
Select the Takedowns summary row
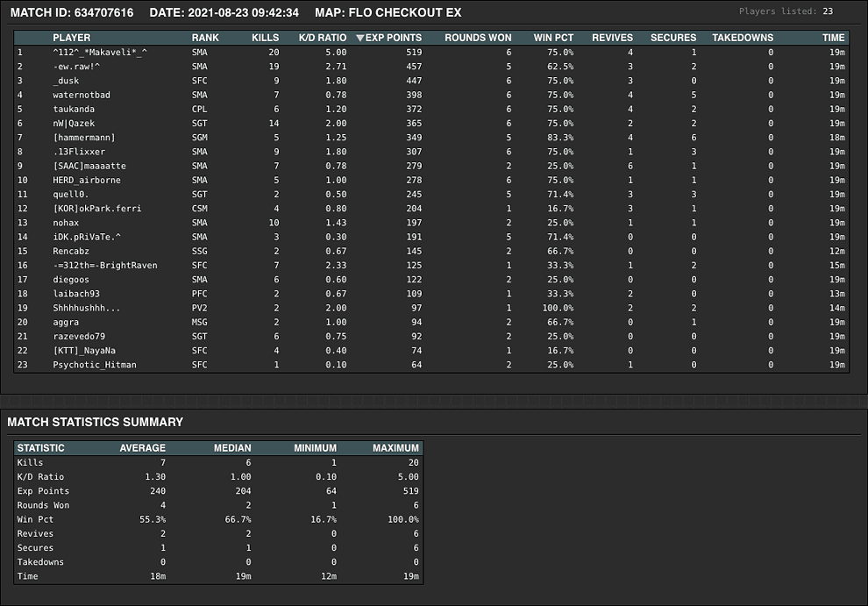coord(218,562)
